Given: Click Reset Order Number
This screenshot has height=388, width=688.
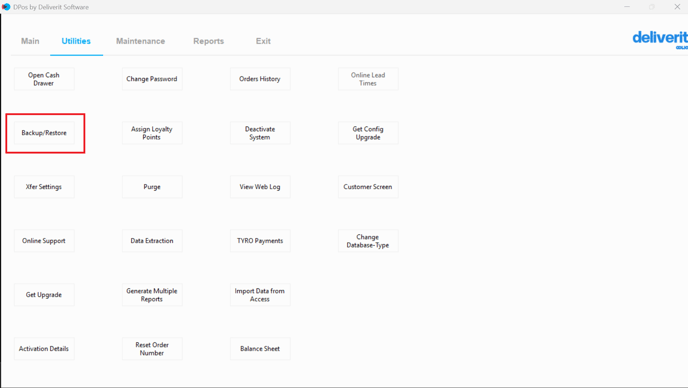Looking at the screenshot, I should tap(152, 349).
